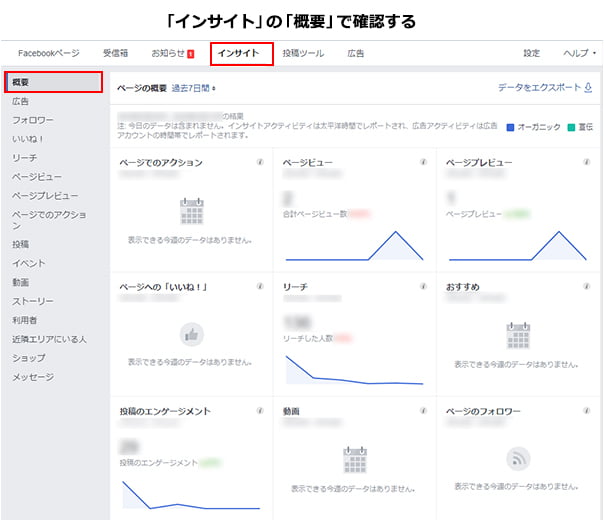Open お知らせ notifications tab
The height and width of the screenshot is (520, 604).
click(x=172, y=52)
